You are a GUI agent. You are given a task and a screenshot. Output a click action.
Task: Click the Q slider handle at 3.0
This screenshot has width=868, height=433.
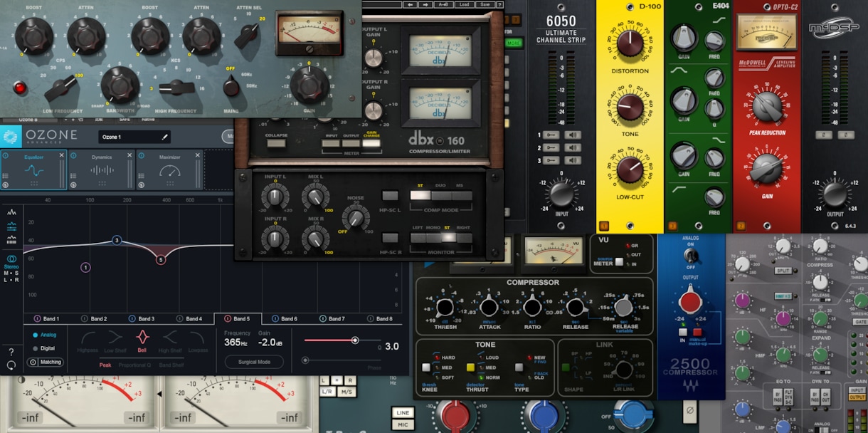click(355, 340)
